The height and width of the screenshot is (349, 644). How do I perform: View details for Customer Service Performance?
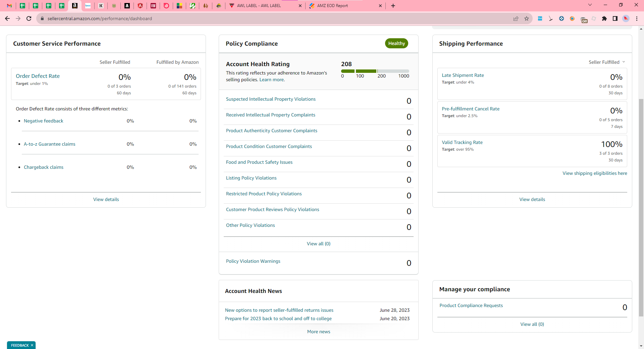106,199
